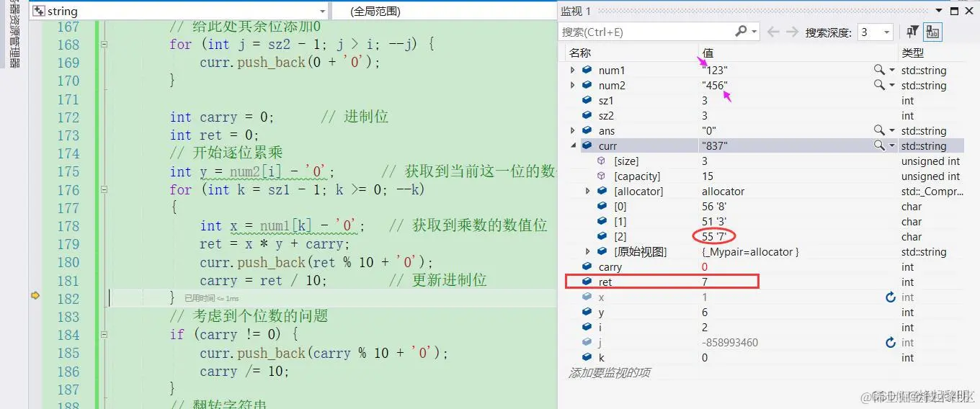Click 'unsigned int' type of [capacity]
The width and height of the screenshot is (980, 409).
click(930, 176)
